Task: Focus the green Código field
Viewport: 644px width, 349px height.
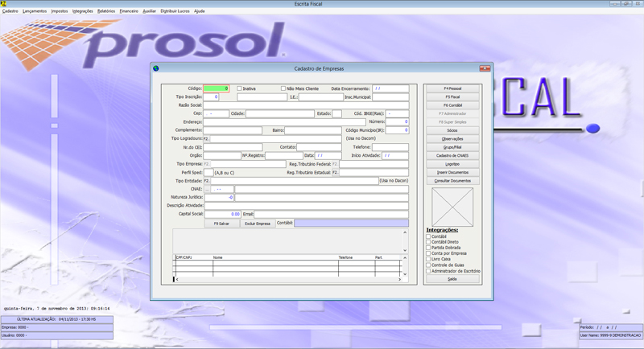Action: pos(216,88)
